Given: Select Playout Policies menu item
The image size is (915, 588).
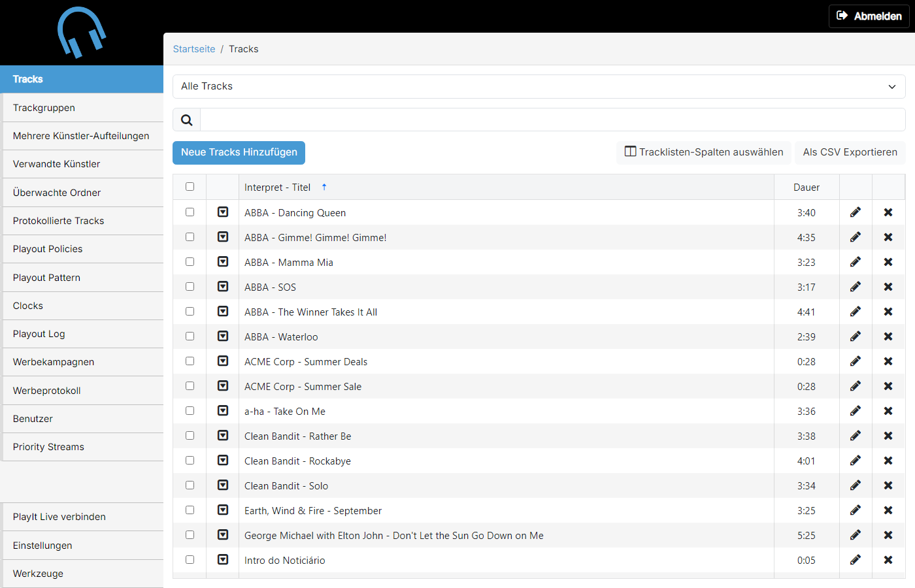Looking at the screenshot, I should 83,249.
